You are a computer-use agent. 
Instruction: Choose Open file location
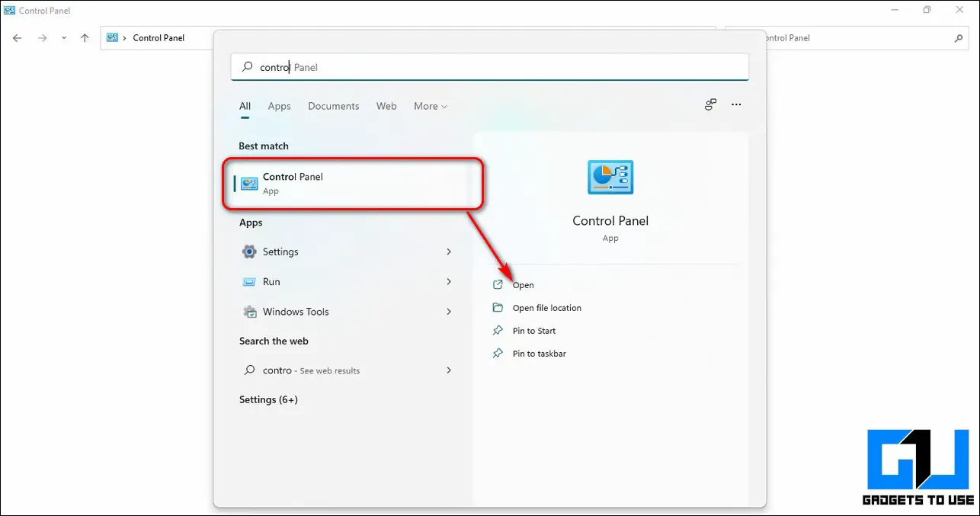[x=547, y=308]
